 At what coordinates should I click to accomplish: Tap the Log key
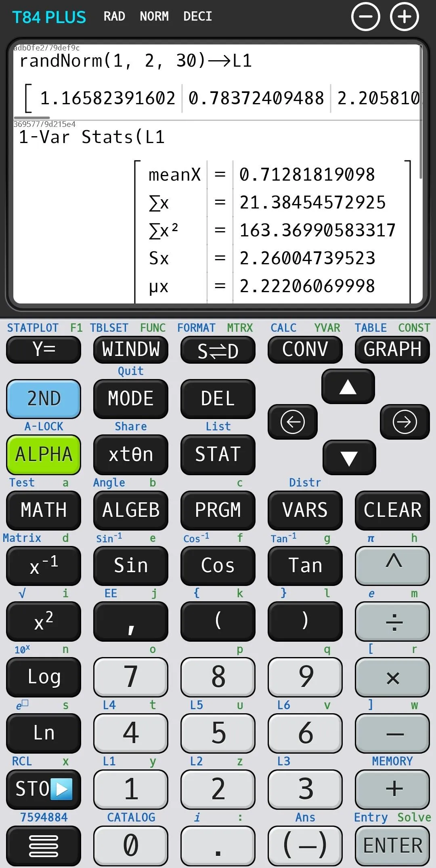pyautogui.click(x=44, y=677)
